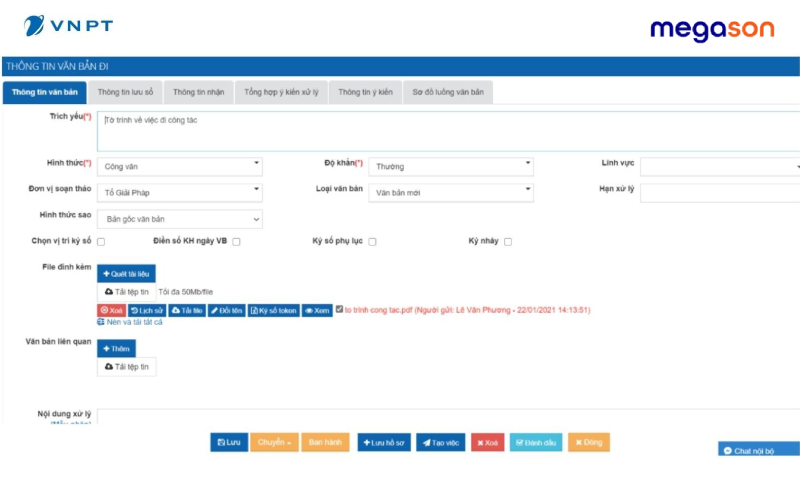The height and width of the screenshot is (500, 800).
Task: Tick the Chọn vị trí ký số checkbox
Action: tap(101, 242)
